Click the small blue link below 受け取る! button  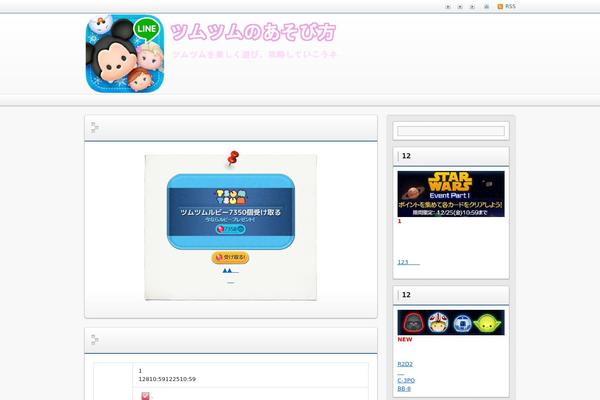click(230, 270)
